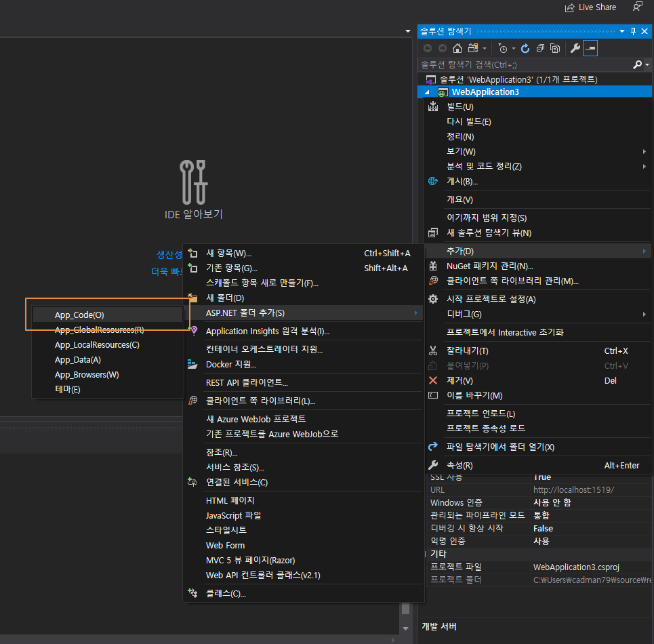654x644 pixels.
Task: Close the Solution Explorer panel
Action: 645,31
